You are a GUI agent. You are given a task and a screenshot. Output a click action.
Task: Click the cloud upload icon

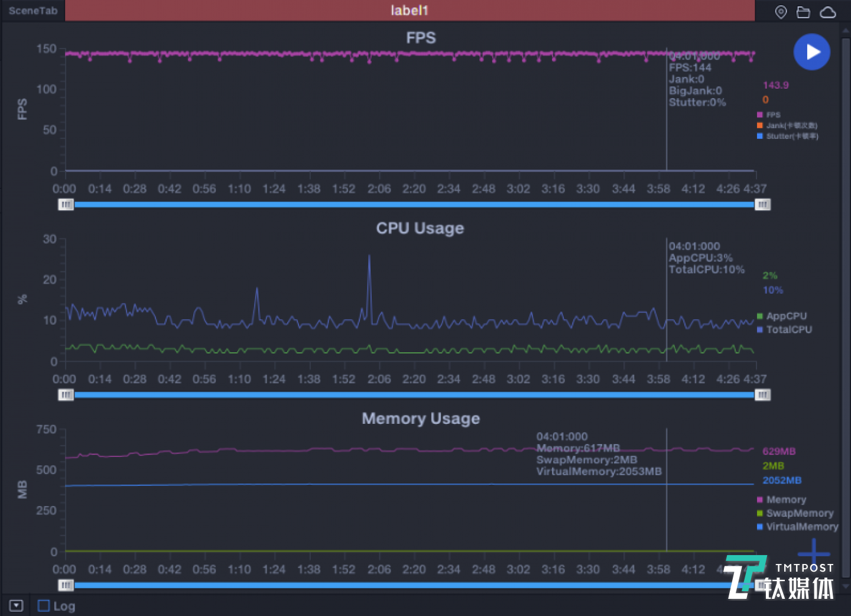tap(828, 12)
